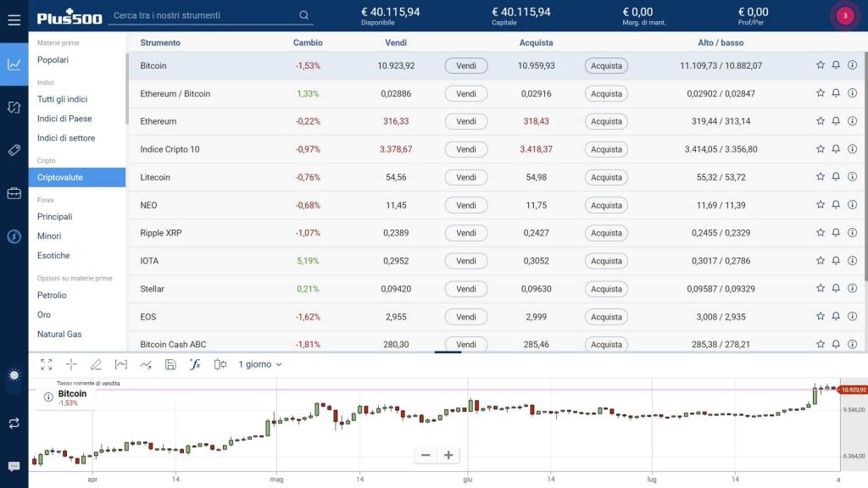Open the open positions sidebar icon
This screenshot has width=868, height=488.
(14, 107)
